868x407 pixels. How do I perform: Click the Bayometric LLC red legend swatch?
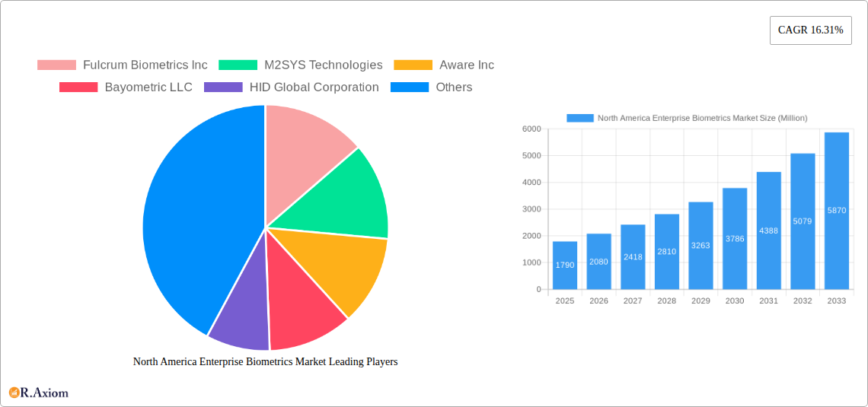tap(78, 87)
